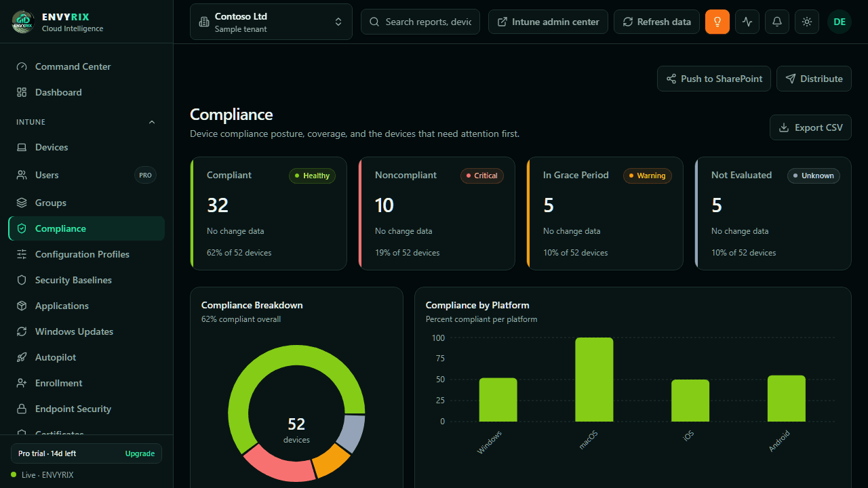Image resolution: width=868 pixels, height=488 pixels.
Task: Click the PRO badge next to Users
Action: click(145, 175)
